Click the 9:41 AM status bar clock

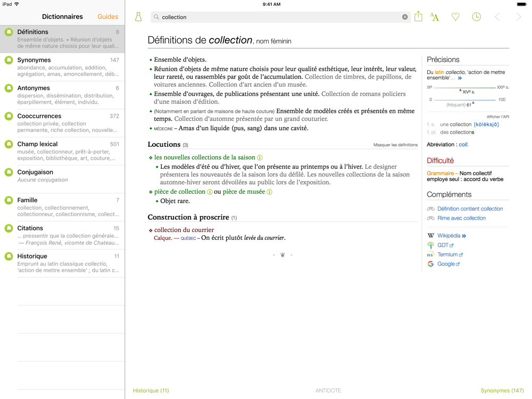(x=271, y=4)
